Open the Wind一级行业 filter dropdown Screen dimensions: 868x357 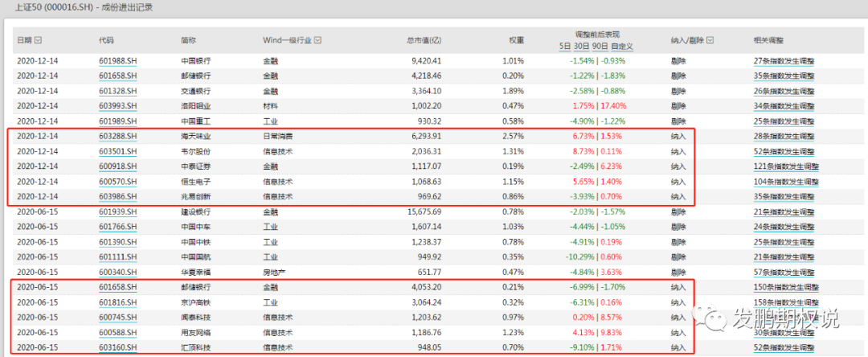tap(317, 40)
